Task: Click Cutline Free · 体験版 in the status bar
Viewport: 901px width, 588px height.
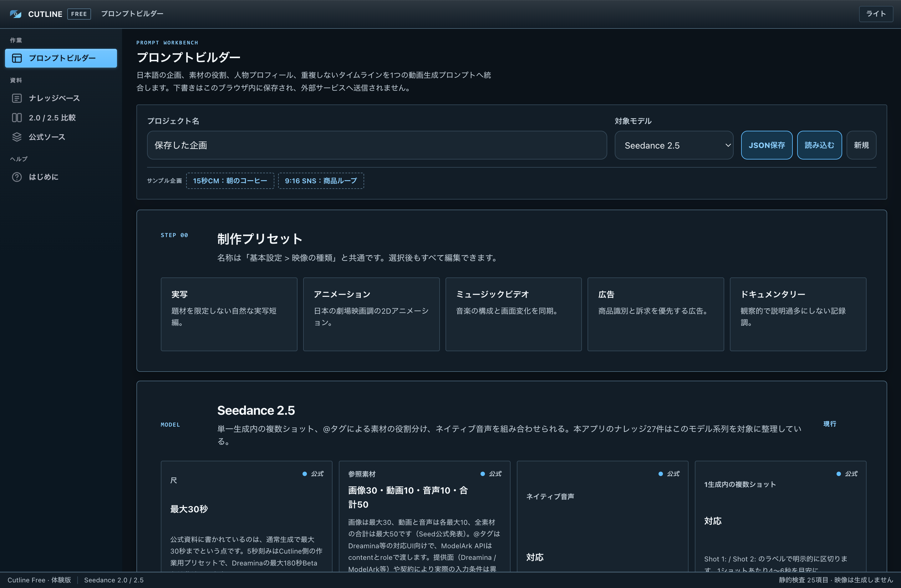Action: pyautogui.click(x=39, y=580)
